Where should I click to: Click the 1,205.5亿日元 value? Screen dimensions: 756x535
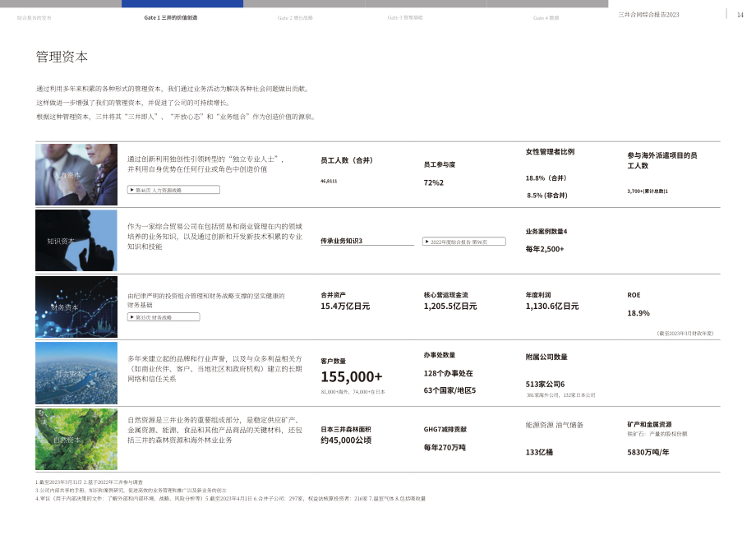[x=450, y=306]
